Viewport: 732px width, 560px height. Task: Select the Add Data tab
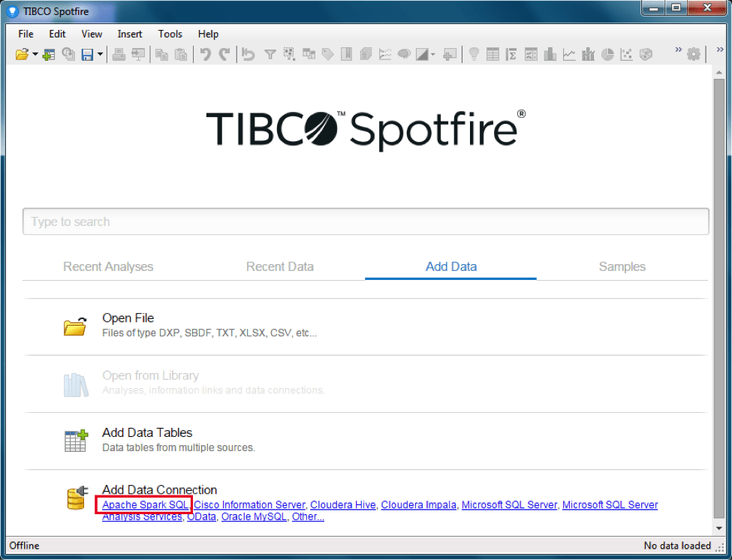click(451, 266)
